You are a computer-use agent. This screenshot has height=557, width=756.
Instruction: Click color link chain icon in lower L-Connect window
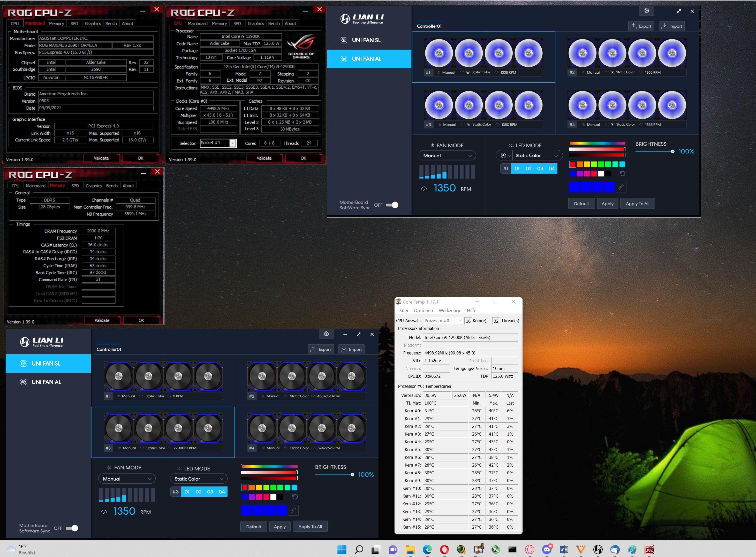(293, 510)
